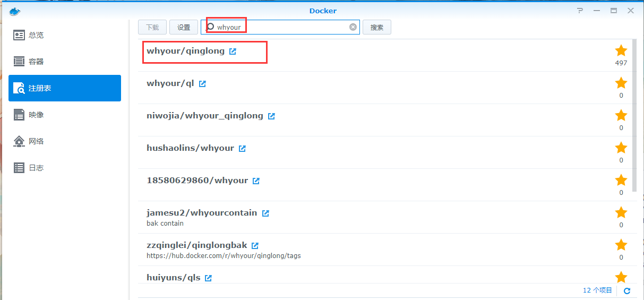The width and height of the screenshot is (644, 300).
Task: Click the results list vertical scrollbar
Action: tap(634, 115)
